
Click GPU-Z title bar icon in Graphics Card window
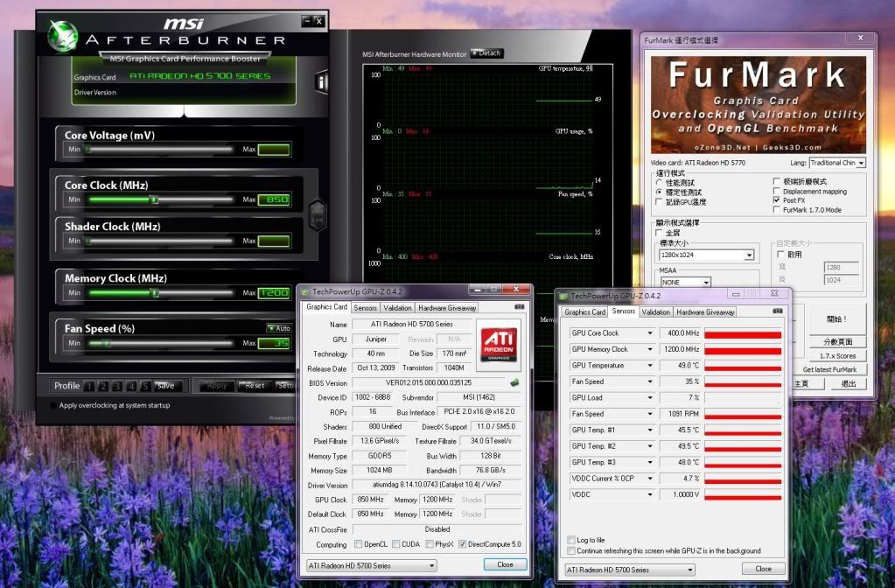(304, 291)
